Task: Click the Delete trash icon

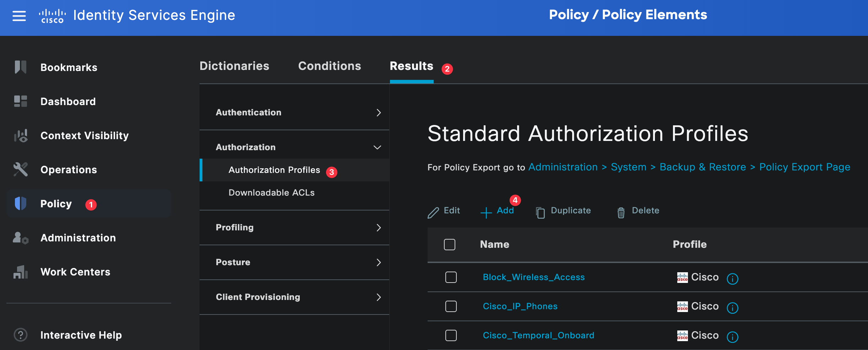Action: [x=621, y=212]
